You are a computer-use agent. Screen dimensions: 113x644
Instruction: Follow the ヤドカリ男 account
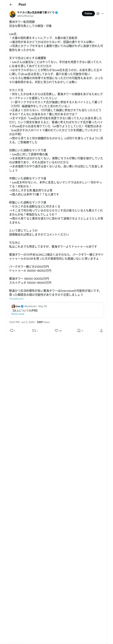pos(88,14)
